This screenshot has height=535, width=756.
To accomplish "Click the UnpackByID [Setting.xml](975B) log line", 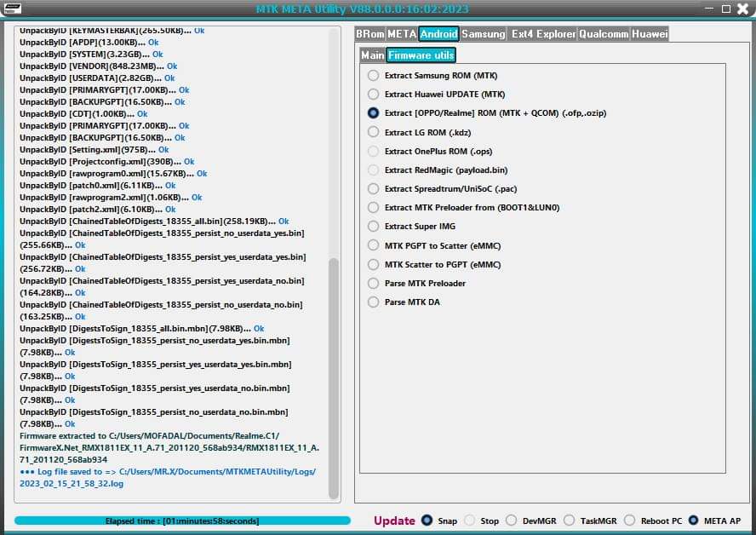I will click(x=94, y=150).
